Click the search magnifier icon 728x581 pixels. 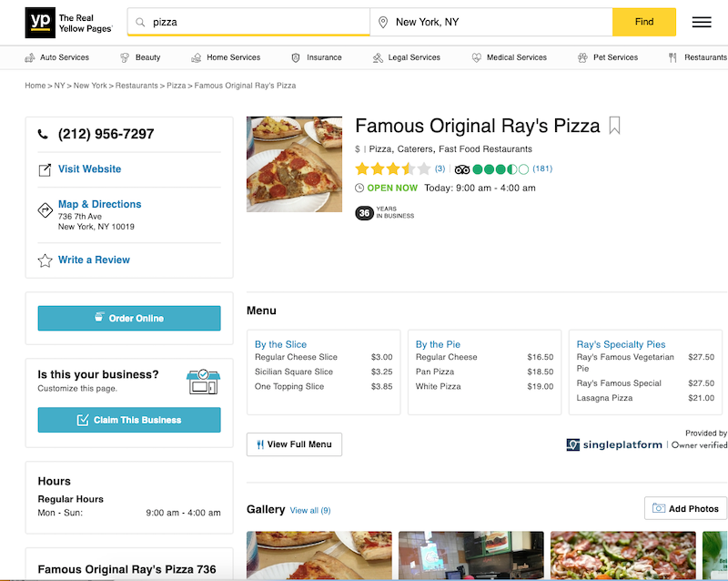pyautogui.click(x=140, y=22)
